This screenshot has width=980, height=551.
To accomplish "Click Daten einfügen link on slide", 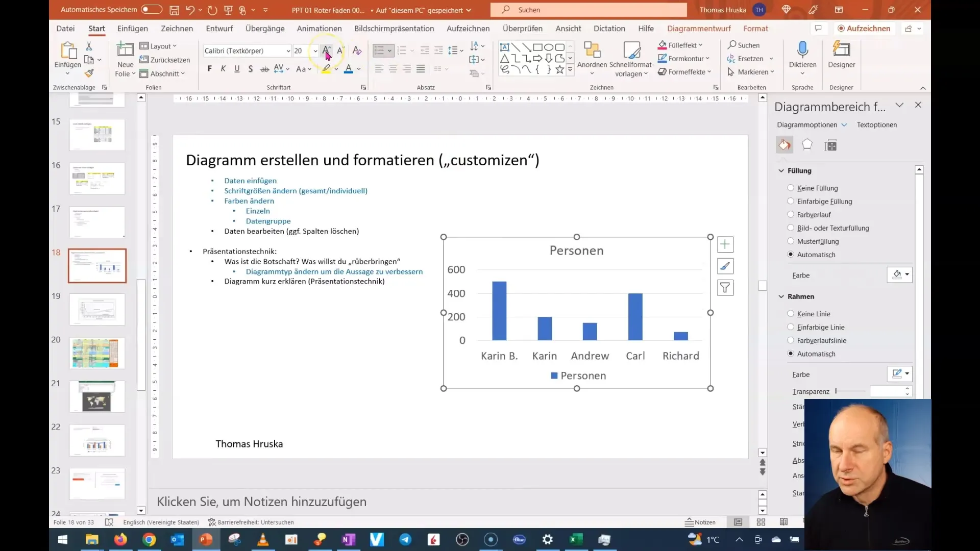I will coord(251,180).
